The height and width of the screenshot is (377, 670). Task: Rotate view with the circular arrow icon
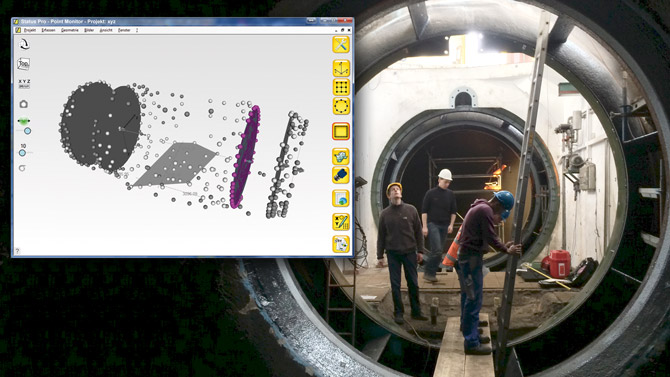click(x=24, y=44)
